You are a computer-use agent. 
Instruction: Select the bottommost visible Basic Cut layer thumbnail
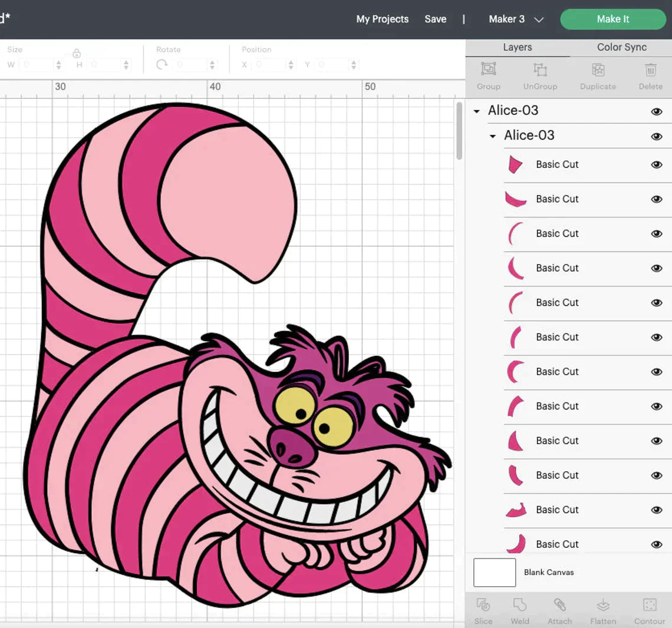click(516, 544)
